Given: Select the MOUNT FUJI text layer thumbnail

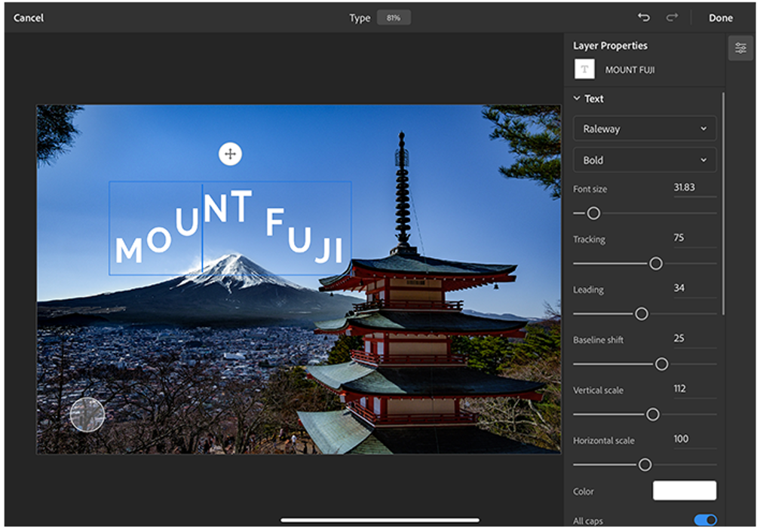Looking at the screenshot, I should [x=584, y=69].
